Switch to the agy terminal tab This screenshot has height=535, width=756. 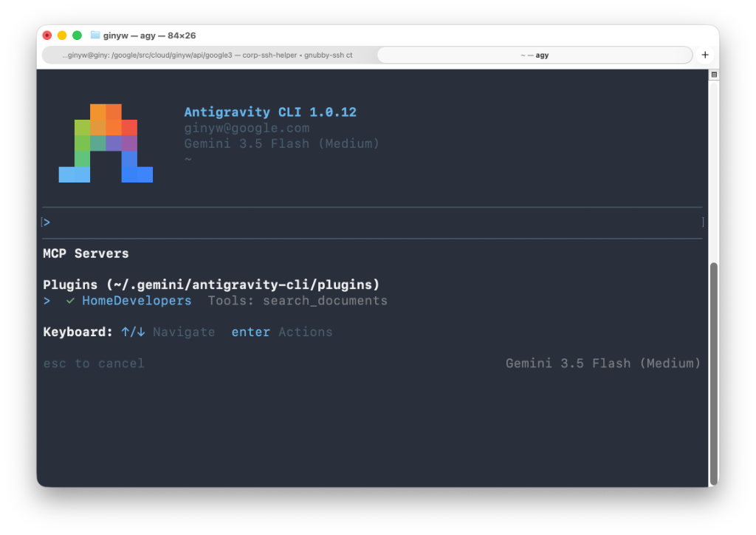535,55
